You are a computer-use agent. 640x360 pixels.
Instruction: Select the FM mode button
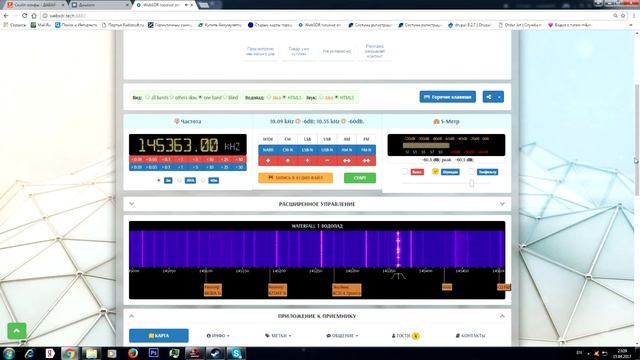tap(366, 139)
